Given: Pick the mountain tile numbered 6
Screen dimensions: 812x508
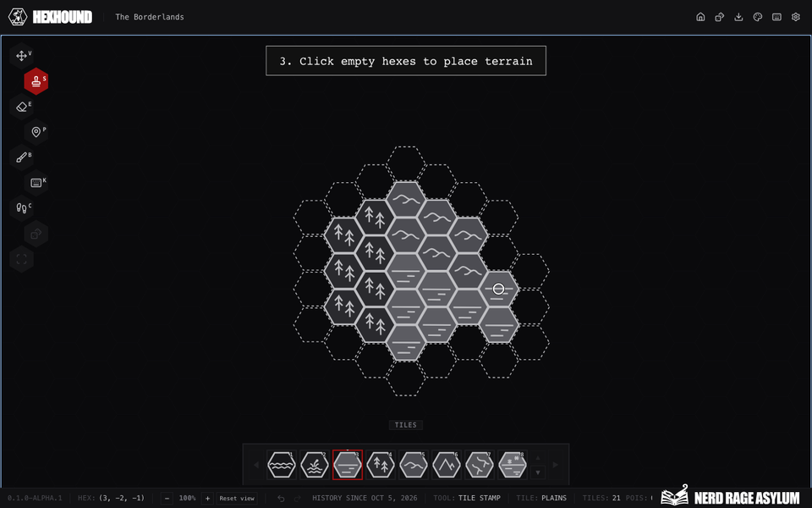Looking at the screenshot, I should [447, 465].
